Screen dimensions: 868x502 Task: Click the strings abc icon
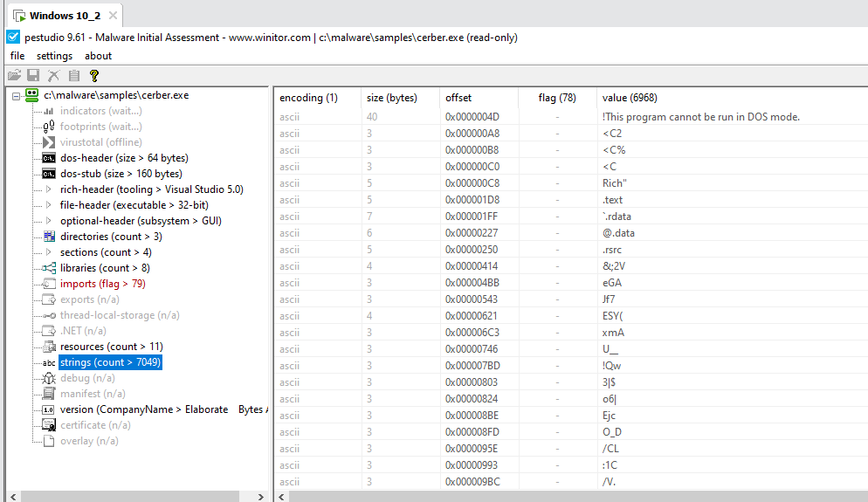coord(49,363)
